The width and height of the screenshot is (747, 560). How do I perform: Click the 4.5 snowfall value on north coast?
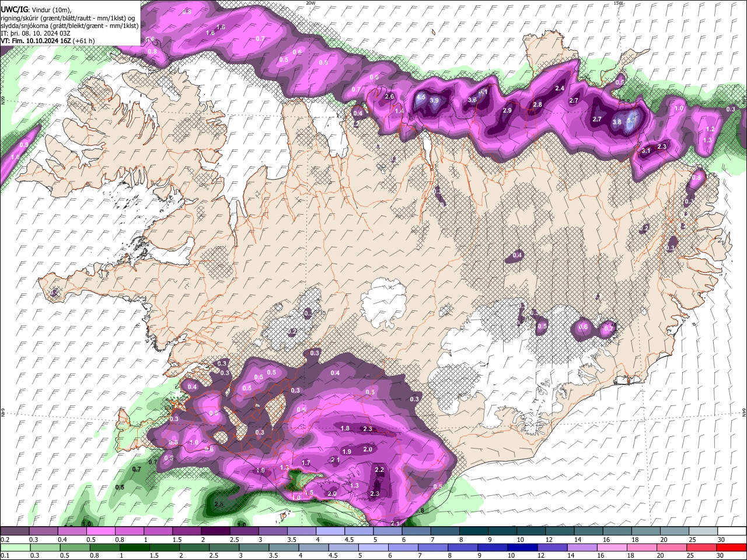[x=420, y=97]
